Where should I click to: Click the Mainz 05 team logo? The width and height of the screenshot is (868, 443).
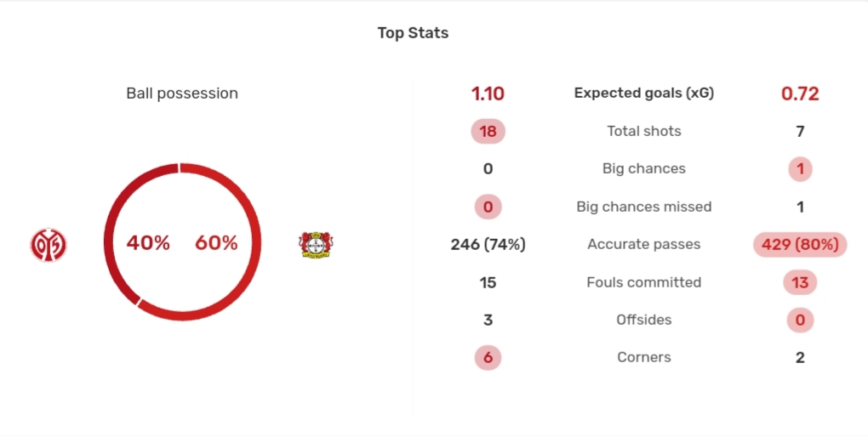coord(49,244)
